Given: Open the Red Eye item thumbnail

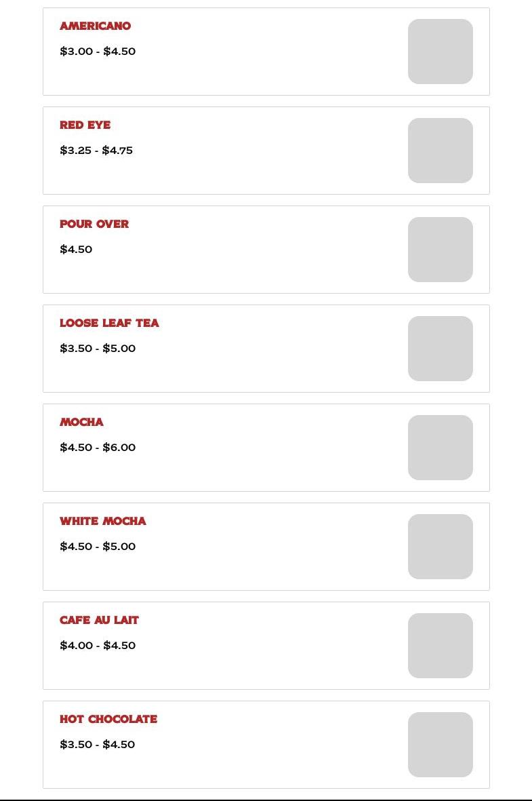Looking at the screenshot, I should tap(440, 151).
